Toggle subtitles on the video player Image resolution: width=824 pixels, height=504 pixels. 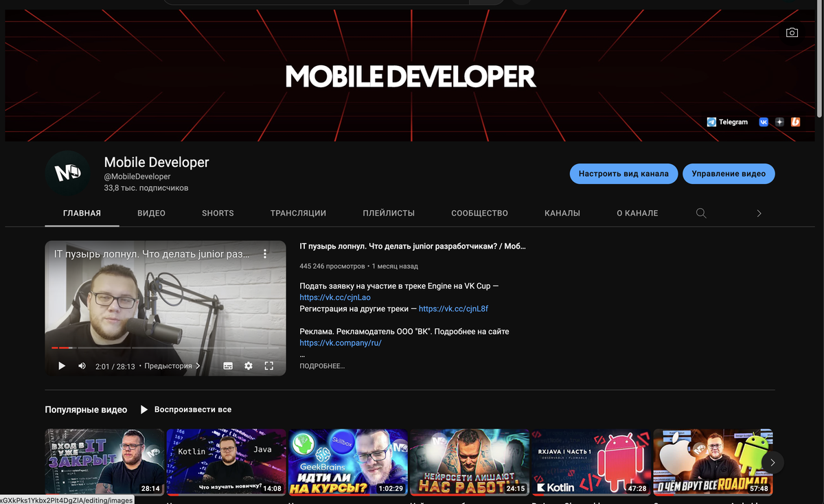(x=228, y=366)
